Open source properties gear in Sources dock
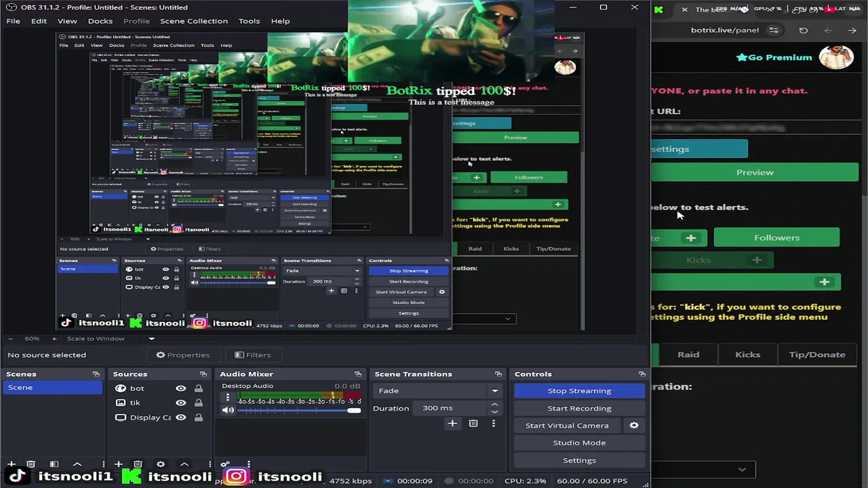868x488 pixels. [161, 464]
